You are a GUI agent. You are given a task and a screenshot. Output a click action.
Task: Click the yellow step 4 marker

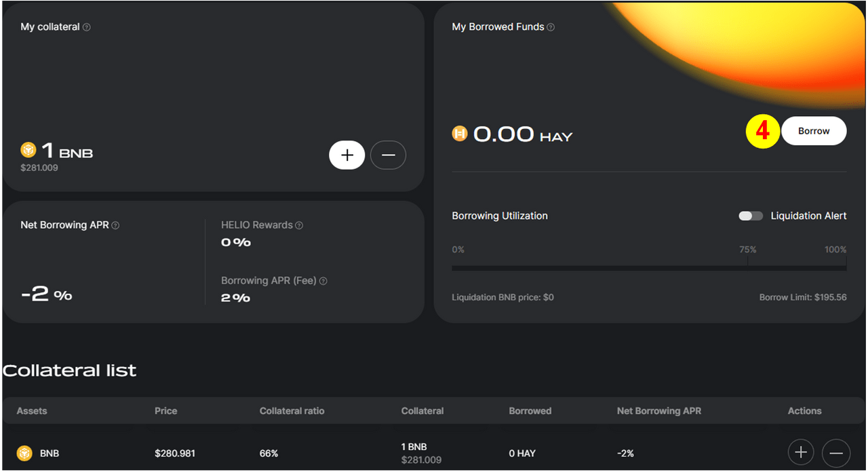[x=763, y=131]
